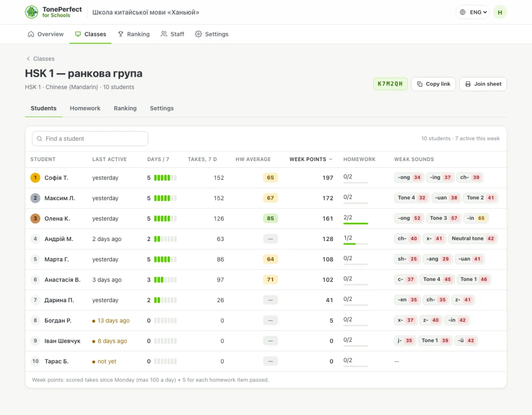Image resolution: width=532 pixels, height=415 pixels.
Task: Click the Tone 2 41 weak sound chip
Action: (481, 198)
